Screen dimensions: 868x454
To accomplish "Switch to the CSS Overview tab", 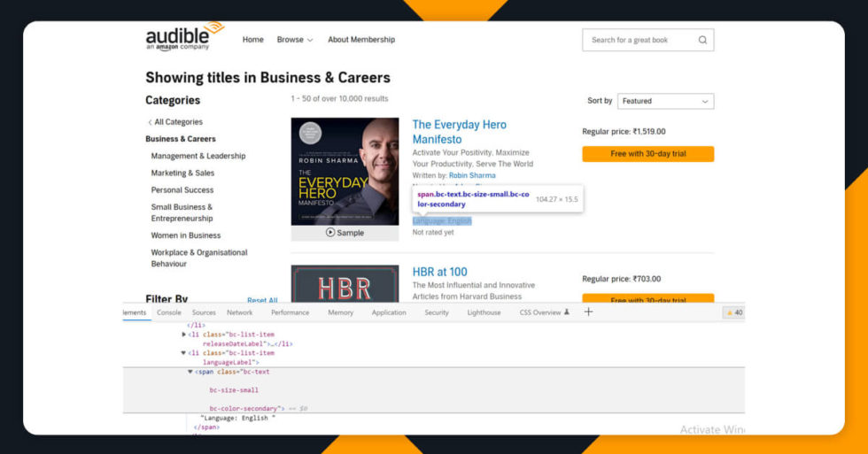I will (540, 312).
